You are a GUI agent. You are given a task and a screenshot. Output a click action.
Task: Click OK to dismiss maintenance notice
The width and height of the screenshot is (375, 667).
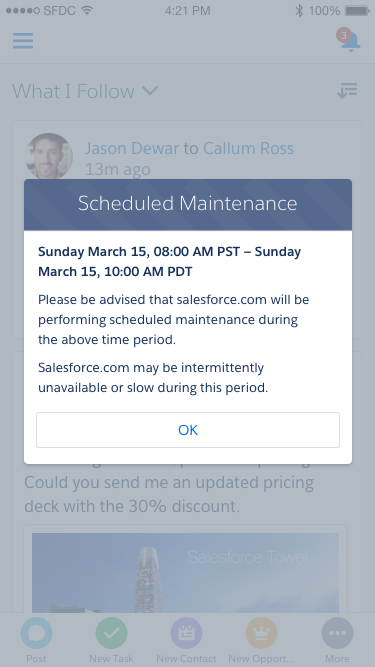(x=188, y=430)
